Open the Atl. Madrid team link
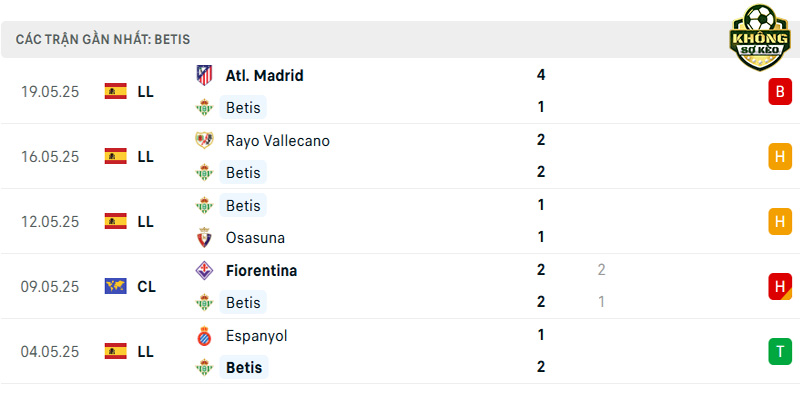This screenshot has height=400, width=800. pos(264,76)
